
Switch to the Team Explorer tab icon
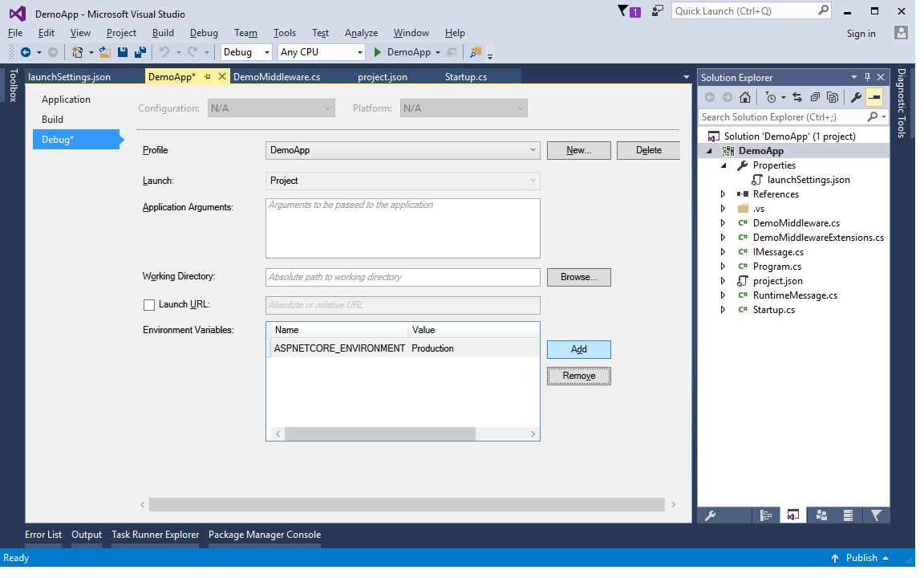click(x=821, y=515)
